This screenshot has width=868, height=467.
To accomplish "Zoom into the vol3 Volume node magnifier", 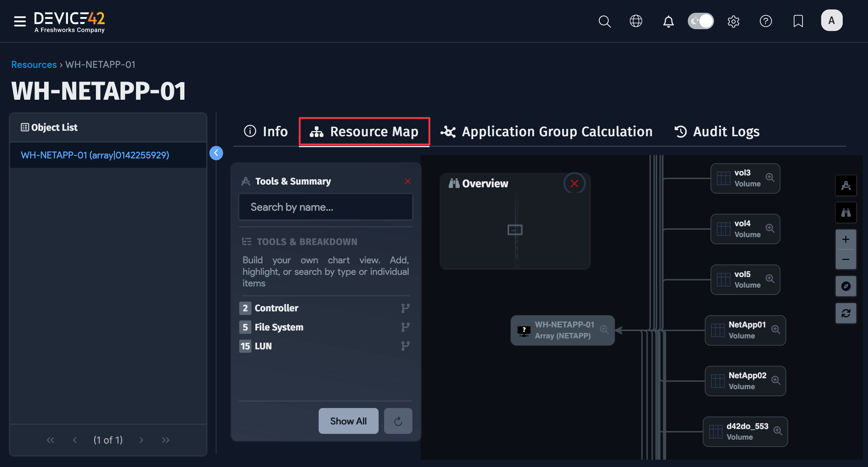I will pos(770,177).
